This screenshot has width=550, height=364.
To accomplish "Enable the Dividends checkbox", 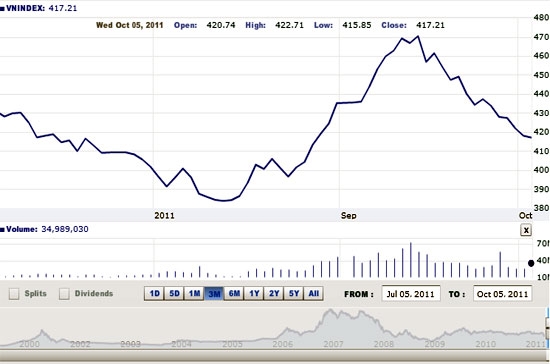I will pos(64,294).
